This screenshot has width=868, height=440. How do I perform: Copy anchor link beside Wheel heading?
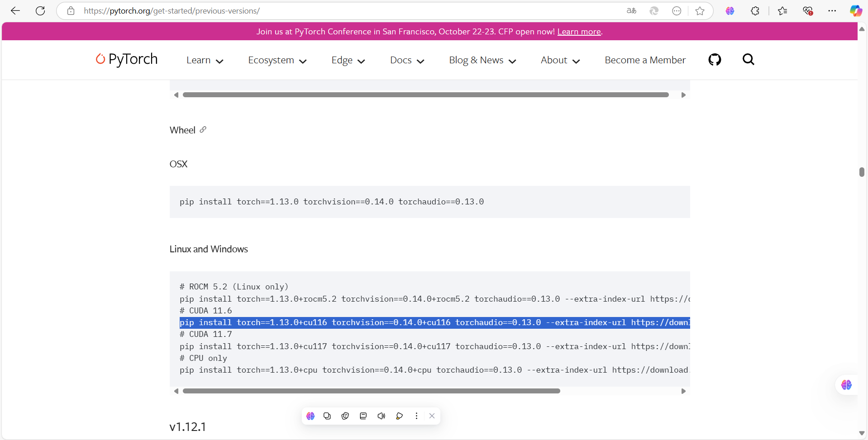(x=203, y=130)
